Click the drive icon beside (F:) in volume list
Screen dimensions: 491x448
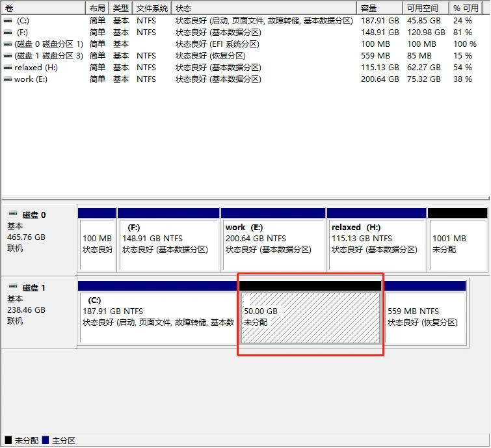pos(8,33)
